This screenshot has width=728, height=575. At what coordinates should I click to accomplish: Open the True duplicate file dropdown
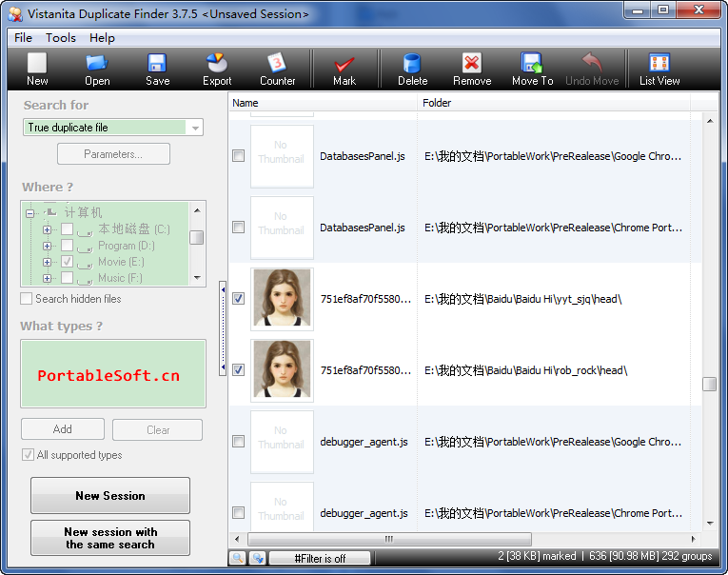195,128
